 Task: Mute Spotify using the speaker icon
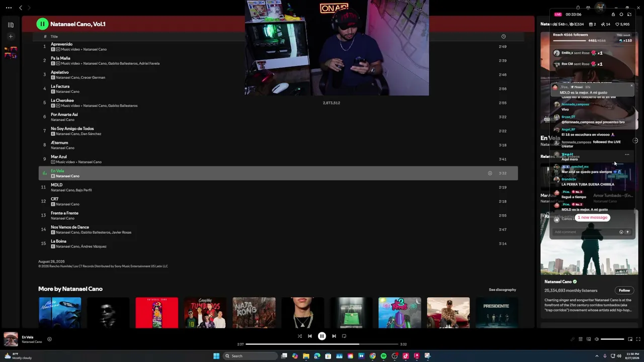coord(597,339)
